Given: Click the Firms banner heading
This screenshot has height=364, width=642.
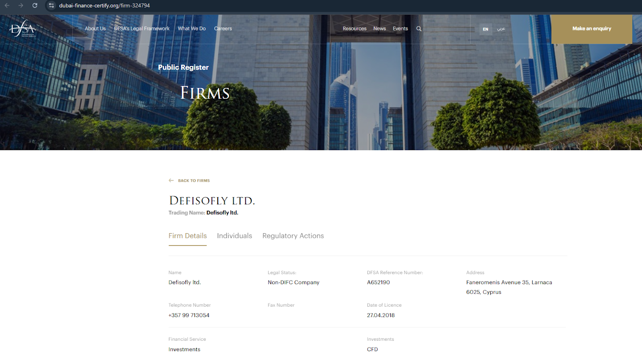Looking at the screenshot, I should tap(205, 93).
